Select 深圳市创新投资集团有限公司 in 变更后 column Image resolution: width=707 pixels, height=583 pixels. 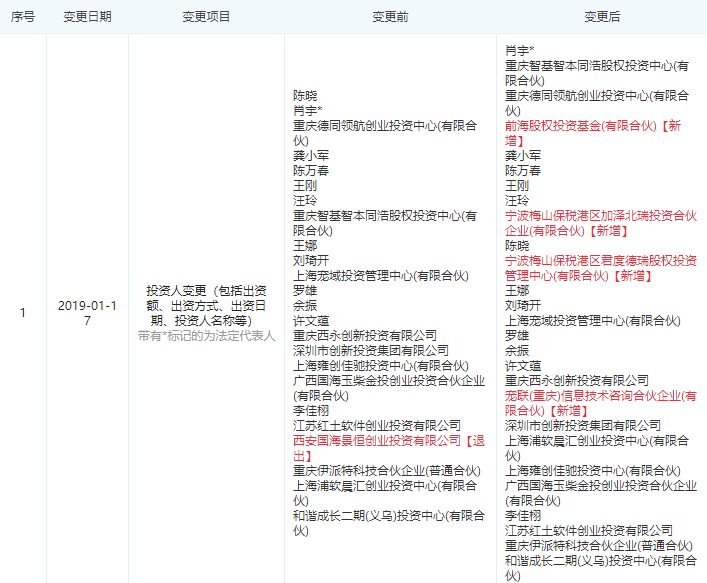pos(583,425)
